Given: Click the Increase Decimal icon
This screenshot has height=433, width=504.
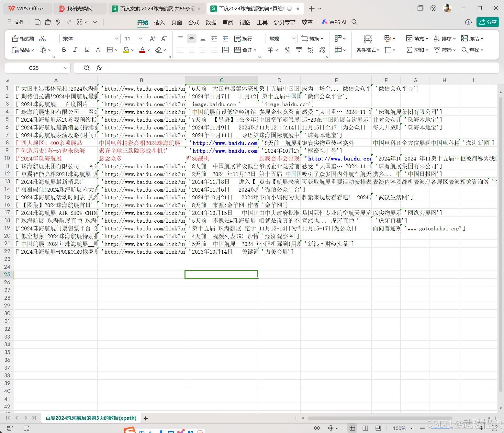Looking at the screenshot, I should (310, 50).
